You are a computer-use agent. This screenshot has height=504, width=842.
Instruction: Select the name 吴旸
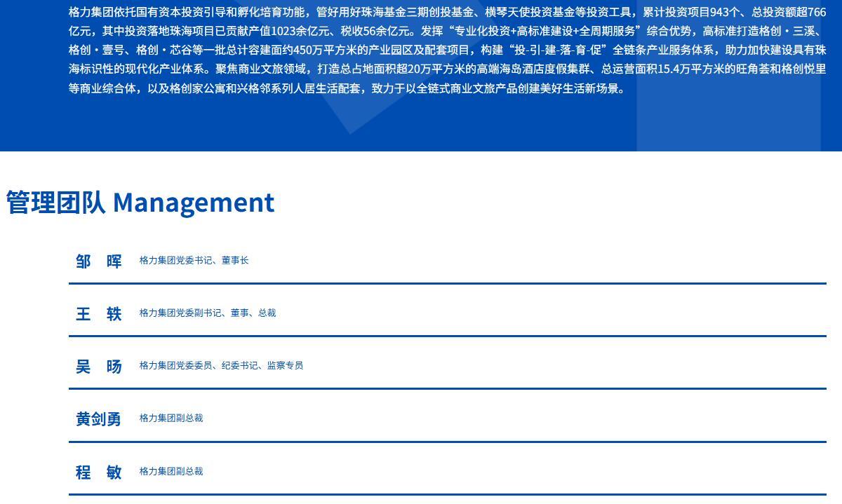[99, 366]
